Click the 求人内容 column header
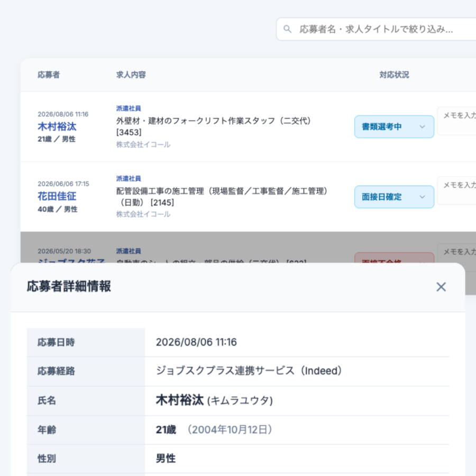 (131, 75)
